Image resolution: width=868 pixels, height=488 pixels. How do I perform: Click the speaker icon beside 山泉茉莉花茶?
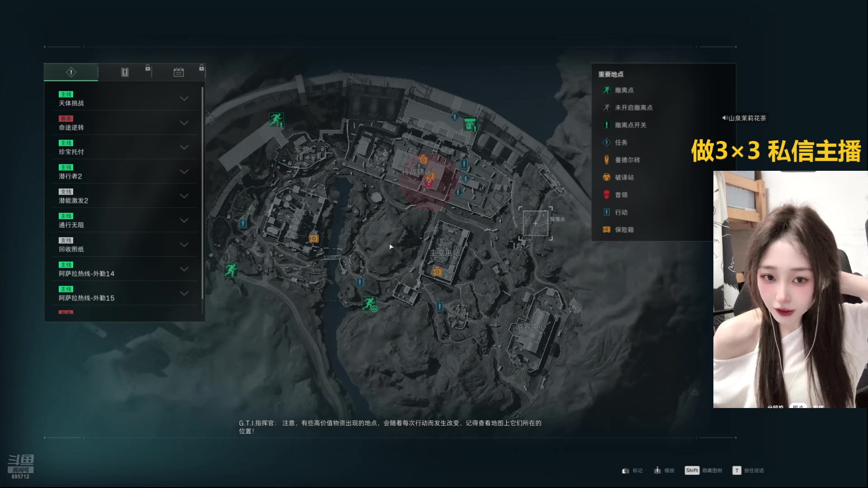click(725, 118)
